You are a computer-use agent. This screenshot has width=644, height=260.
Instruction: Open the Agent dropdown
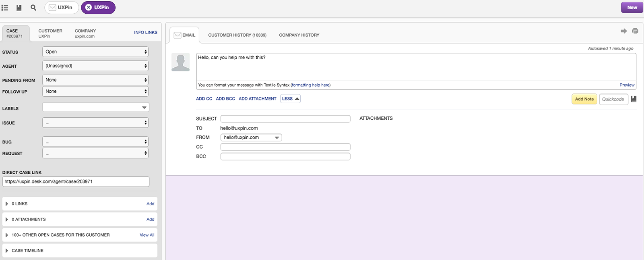coord(95,66)
